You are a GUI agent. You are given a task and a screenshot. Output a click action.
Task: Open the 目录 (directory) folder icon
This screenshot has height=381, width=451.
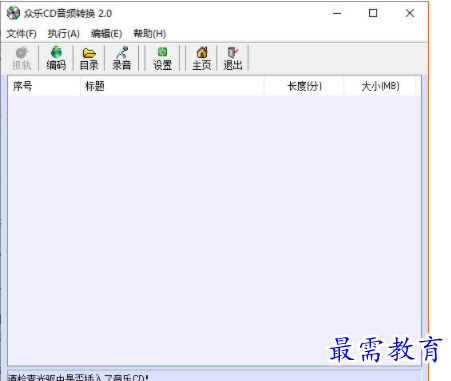[x=89, y=58]
